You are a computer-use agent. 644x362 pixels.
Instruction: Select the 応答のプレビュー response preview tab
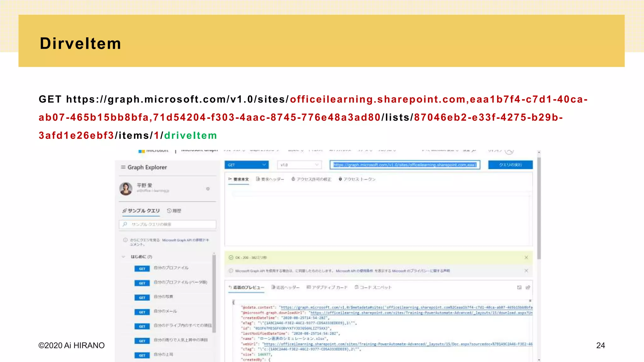(x=246, y=287)
